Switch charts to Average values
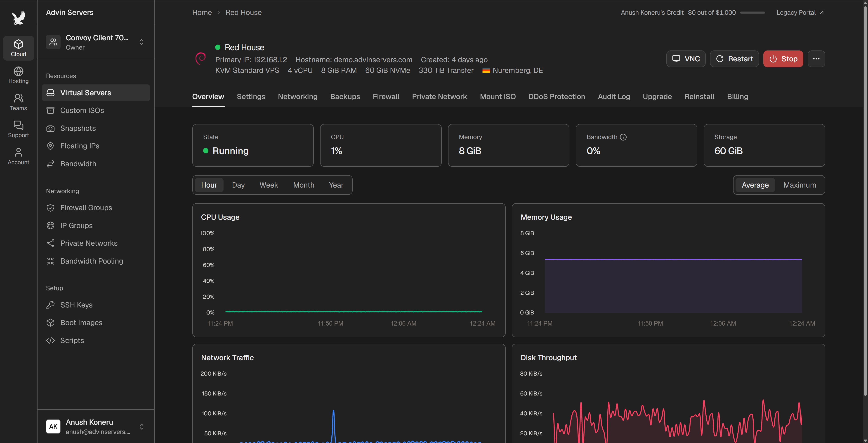The image size is (868, 443). [x=755, y=185]
